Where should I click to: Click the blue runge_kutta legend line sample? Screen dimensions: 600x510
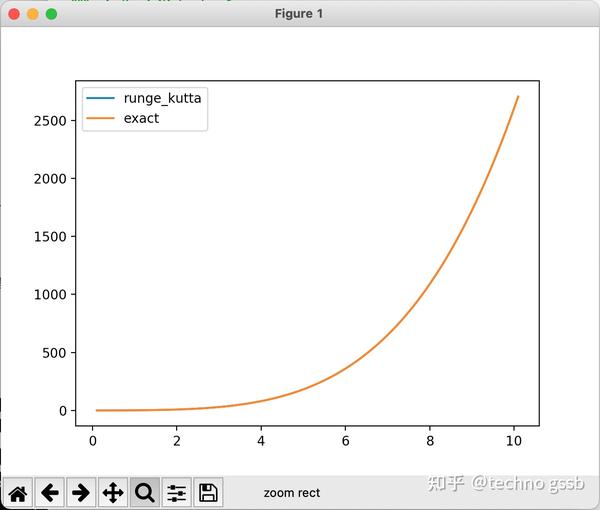click(x=100, y=98)
